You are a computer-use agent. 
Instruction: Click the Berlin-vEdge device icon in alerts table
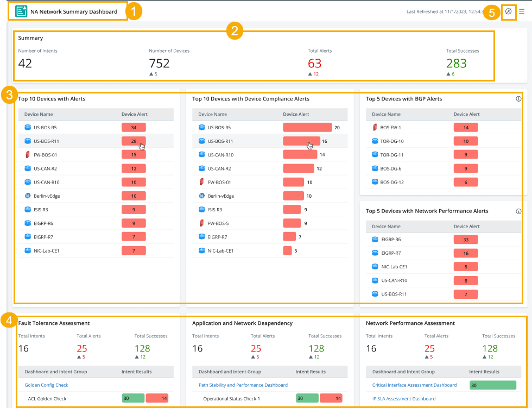tap(28, 196)
